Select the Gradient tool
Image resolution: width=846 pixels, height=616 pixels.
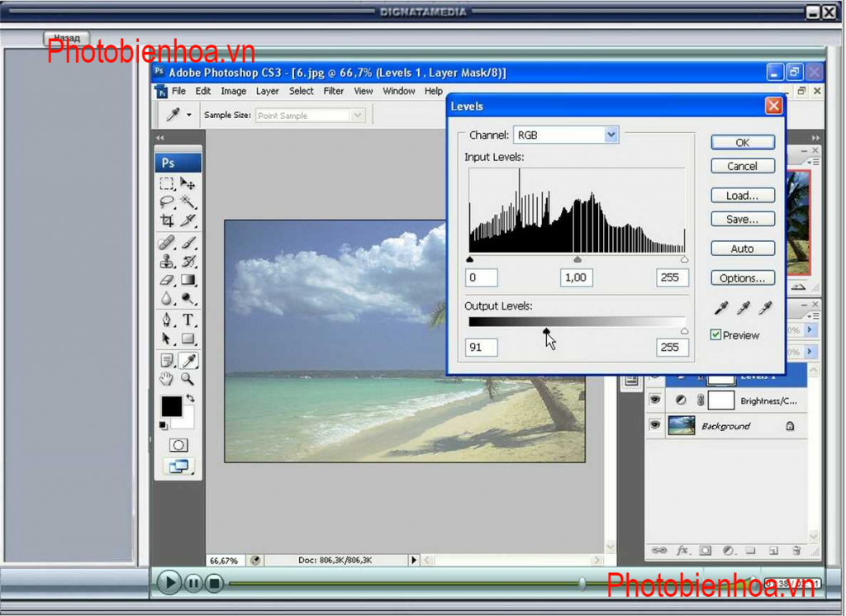pos(188,280)
